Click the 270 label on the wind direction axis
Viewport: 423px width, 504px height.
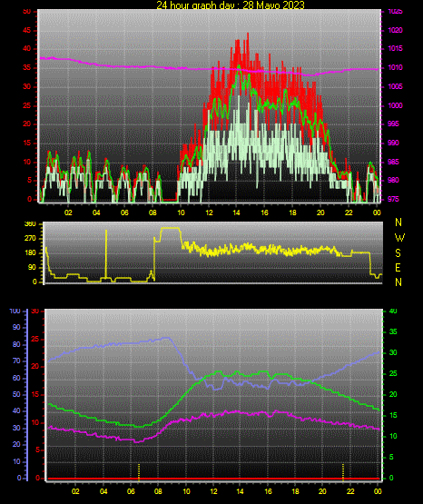click(30, 239)
